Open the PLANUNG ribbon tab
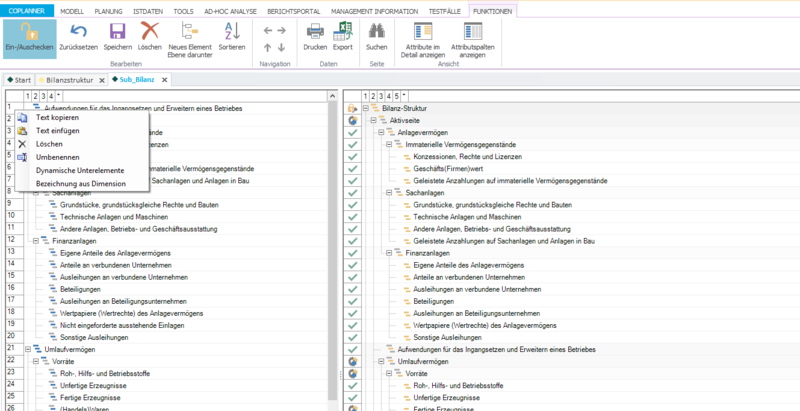 [109, 11]
